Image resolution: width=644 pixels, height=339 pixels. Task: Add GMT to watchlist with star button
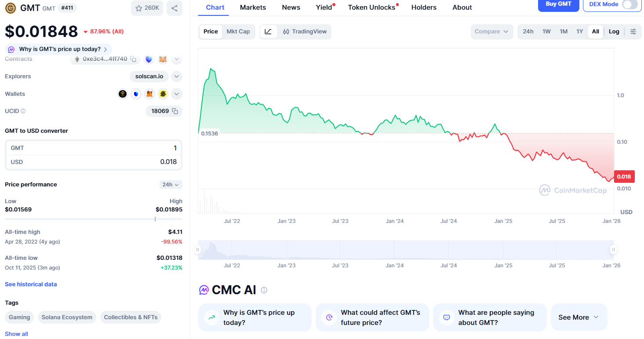coord(147,8)
